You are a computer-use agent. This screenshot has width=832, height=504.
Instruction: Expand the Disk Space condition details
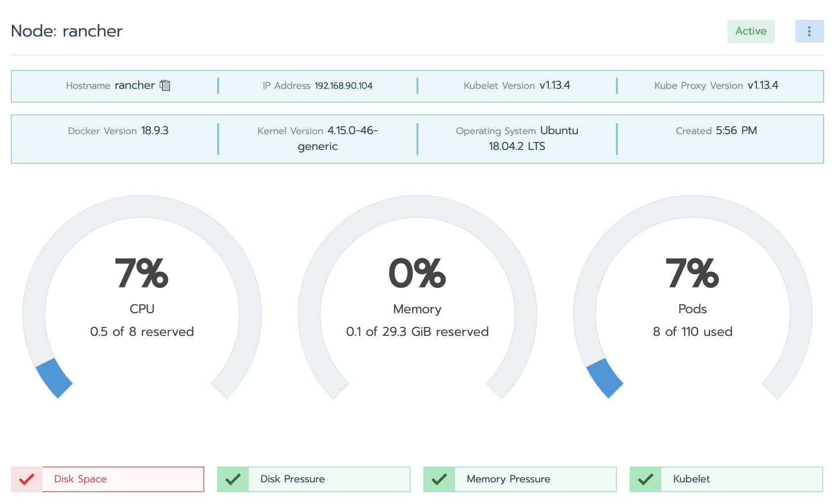point(122,478)
